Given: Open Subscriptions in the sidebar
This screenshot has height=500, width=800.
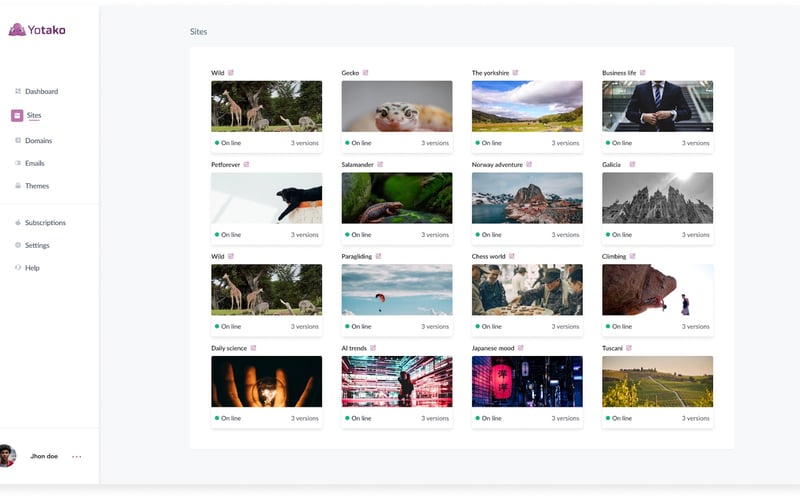Looking at the screenshot, I should [45, 222].
